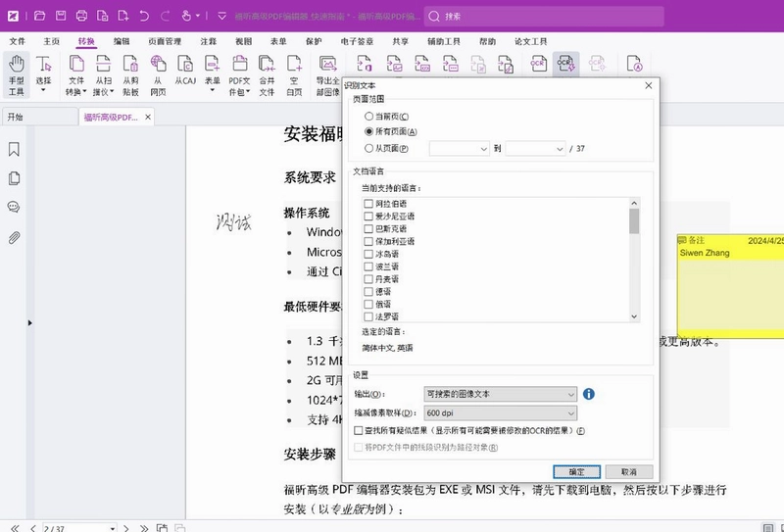Enable the 保加利亚语 language checkbox
Screen dimensions: 784x532
pyautogui.click(x=368, y=241)
